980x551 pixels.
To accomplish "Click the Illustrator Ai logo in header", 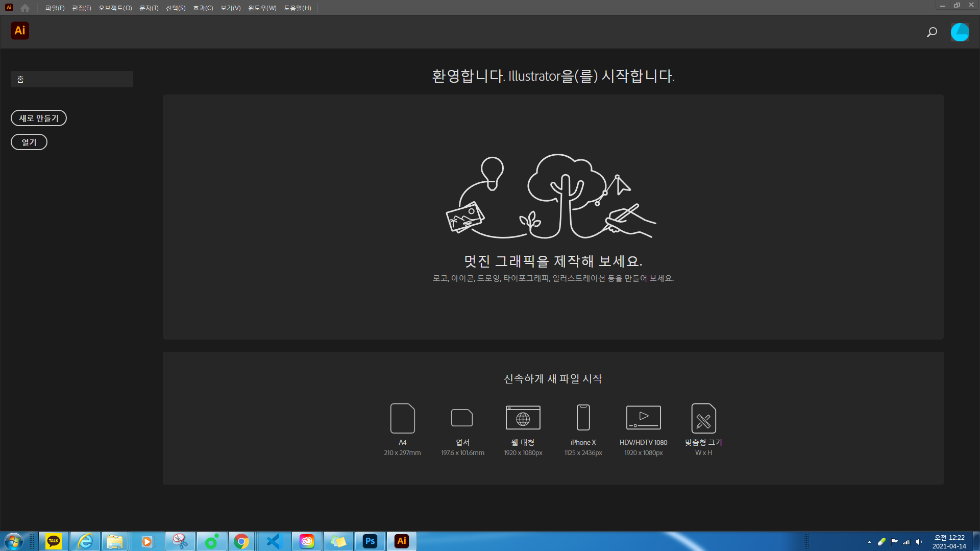I will pyautogui.click(x=20, y=31).
